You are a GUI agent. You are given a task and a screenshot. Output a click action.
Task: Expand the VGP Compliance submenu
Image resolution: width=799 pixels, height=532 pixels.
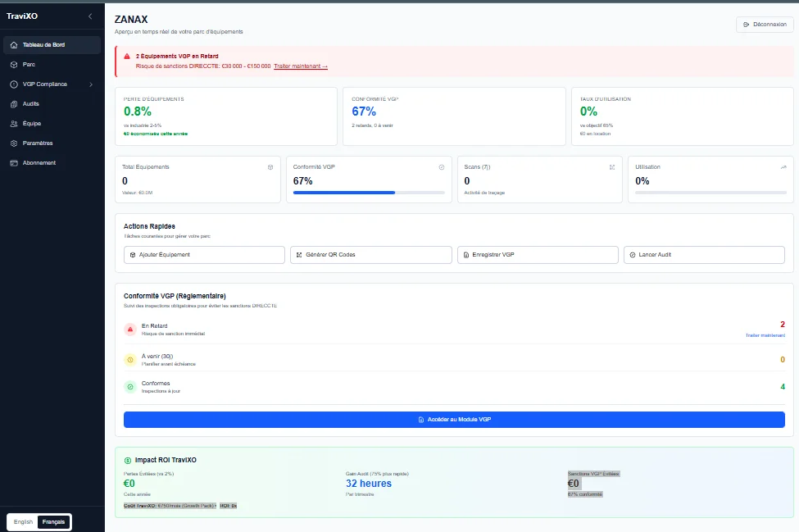45,83
